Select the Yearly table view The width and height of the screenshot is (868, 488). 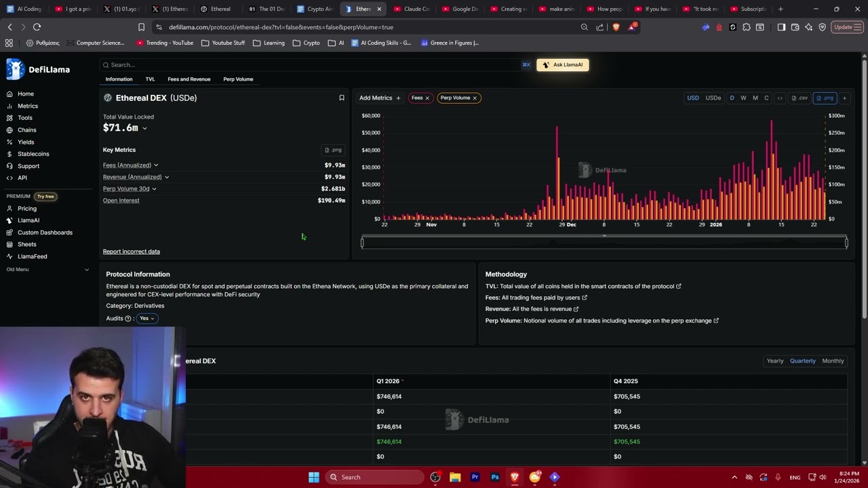[775, 361]
